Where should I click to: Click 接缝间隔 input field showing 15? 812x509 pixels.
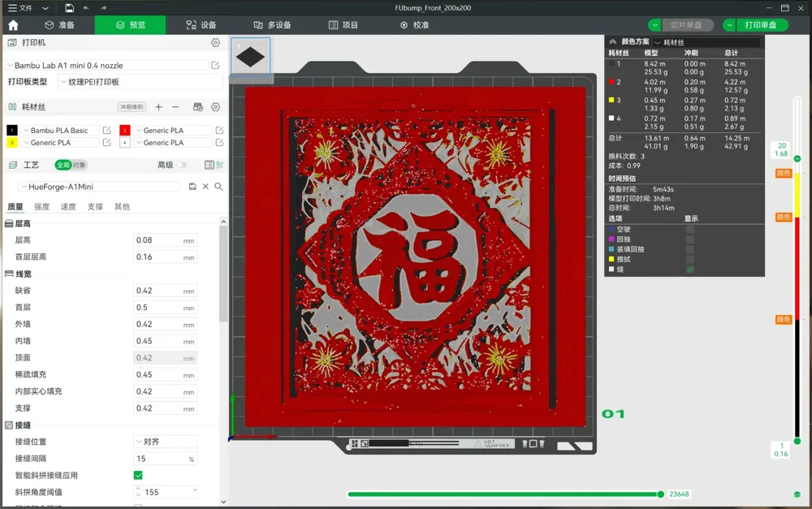point(165,459)
